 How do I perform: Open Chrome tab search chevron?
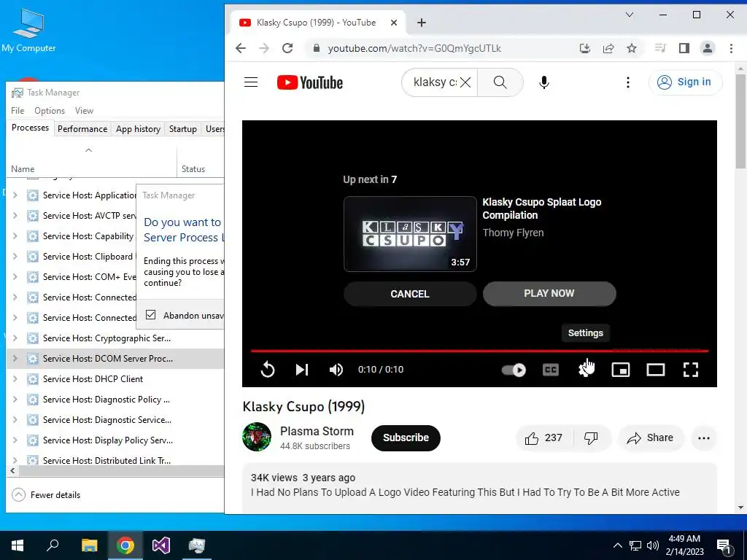coord(630,15)
